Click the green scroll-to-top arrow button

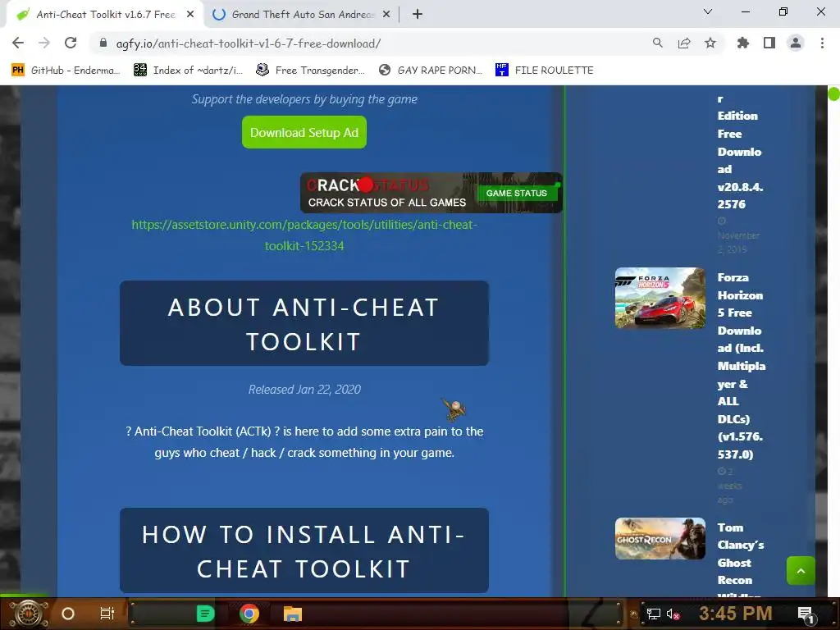coord(801,571)
